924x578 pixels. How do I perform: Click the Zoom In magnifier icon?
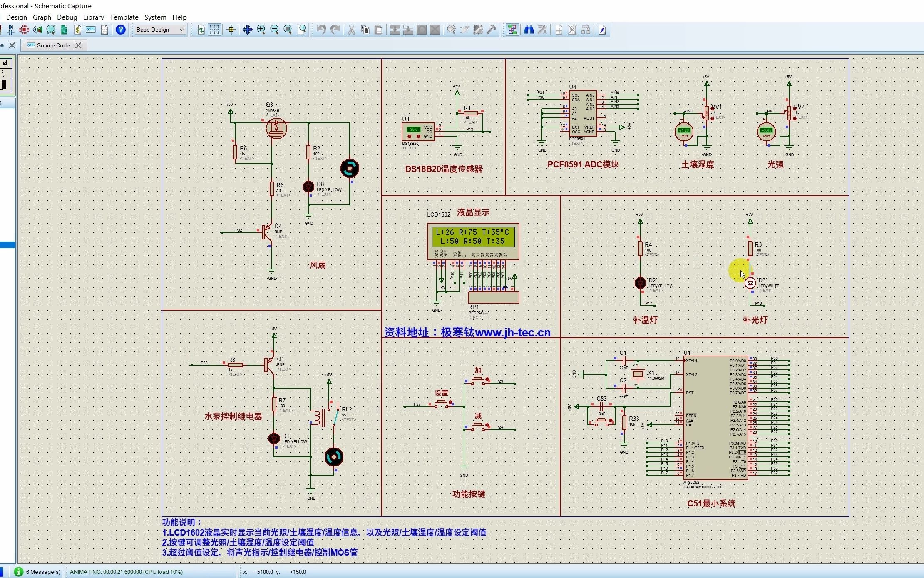(261, 30)
